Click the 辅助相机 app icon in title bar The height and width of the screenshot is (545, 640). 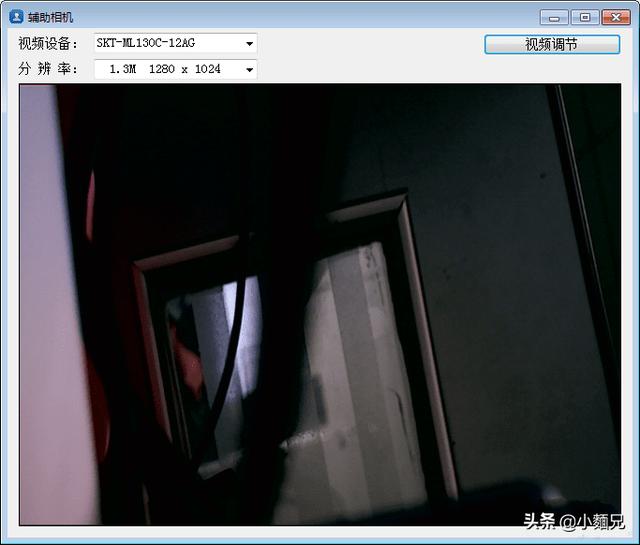pos(16,17)
